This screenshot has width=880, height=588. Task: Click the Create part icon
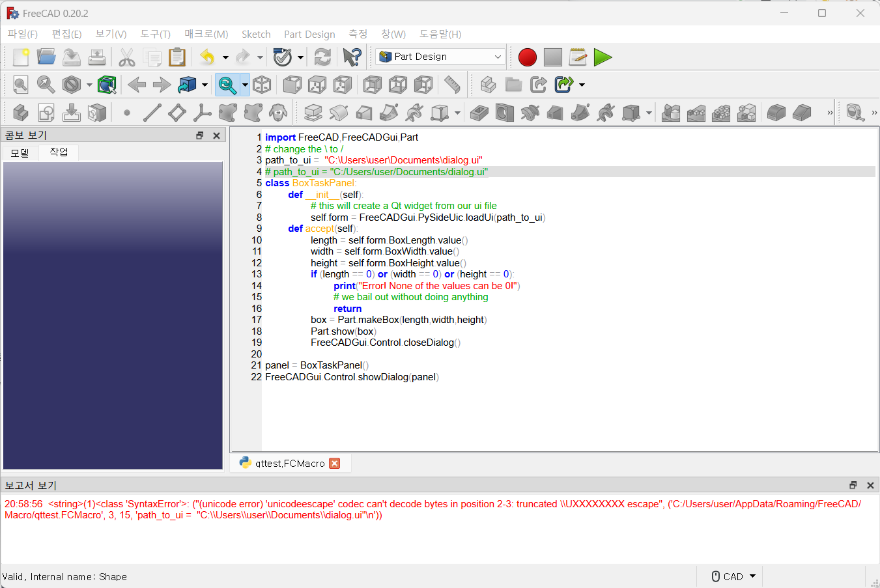pos(489,85)
